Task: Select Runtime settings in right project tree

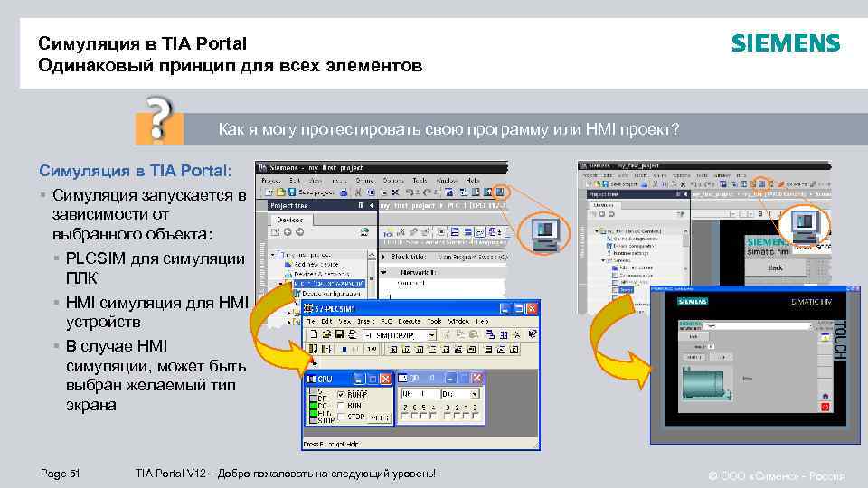Action: pyautogui.click(x=627, y=253)
